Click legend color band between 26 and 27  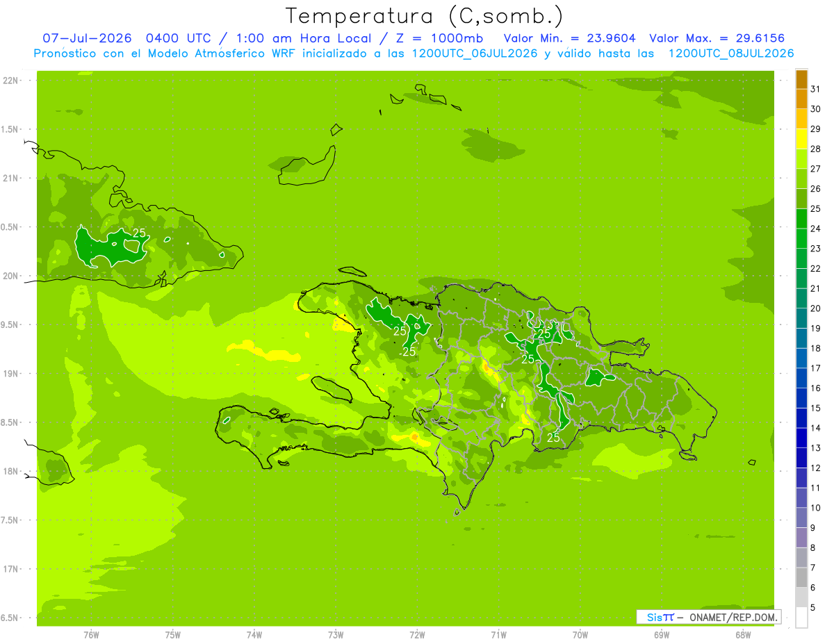[801, 179]
